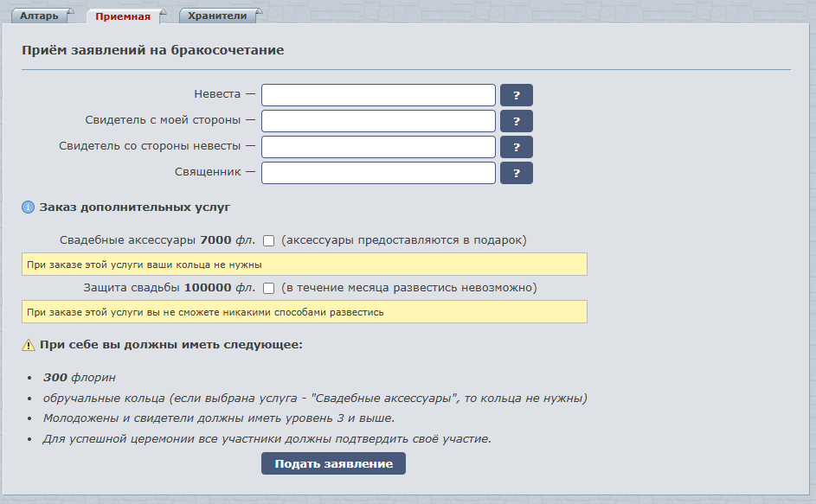This screenshot has height=504, width=816.
Task: Enable the Свадебные аксессуары checkbox
Action: pos(269,240)
